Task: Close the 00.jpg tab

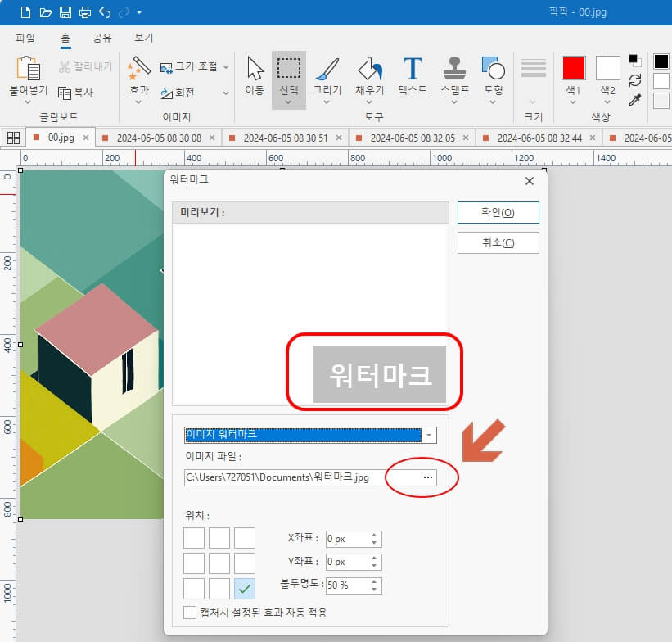Action: point(86,138)
